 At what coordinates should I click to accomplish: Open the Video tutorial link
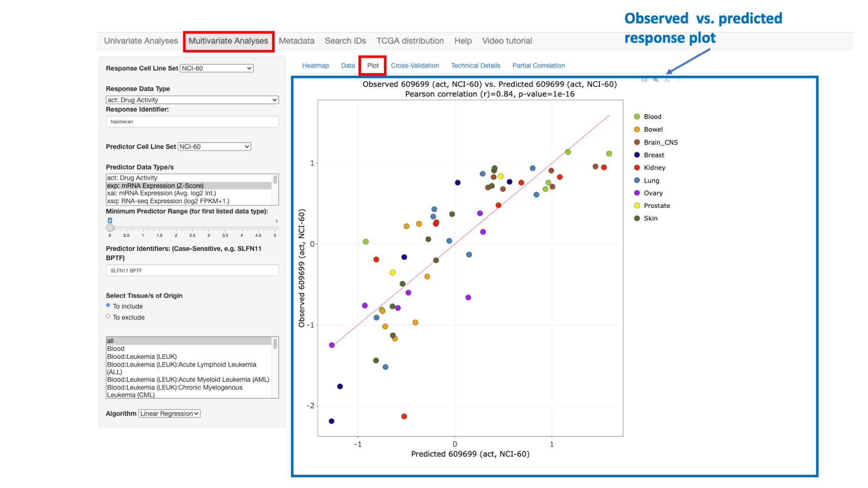point(507,40)
